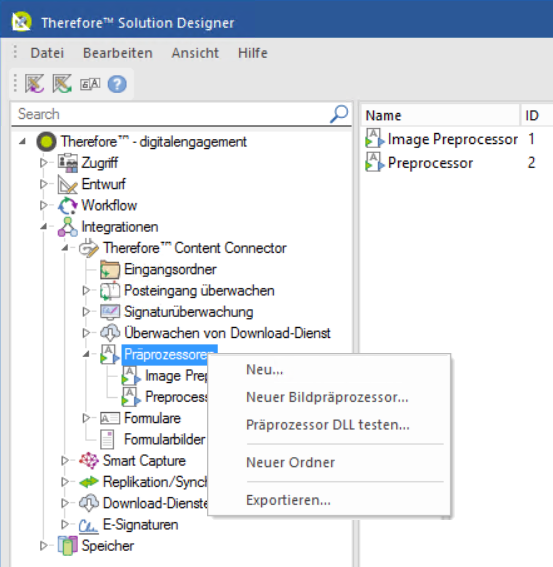Click the Replikation/Synch green arrows icon
Viewport: 553px width, 567px height.
pyautogui.click(x=89, y=482)
